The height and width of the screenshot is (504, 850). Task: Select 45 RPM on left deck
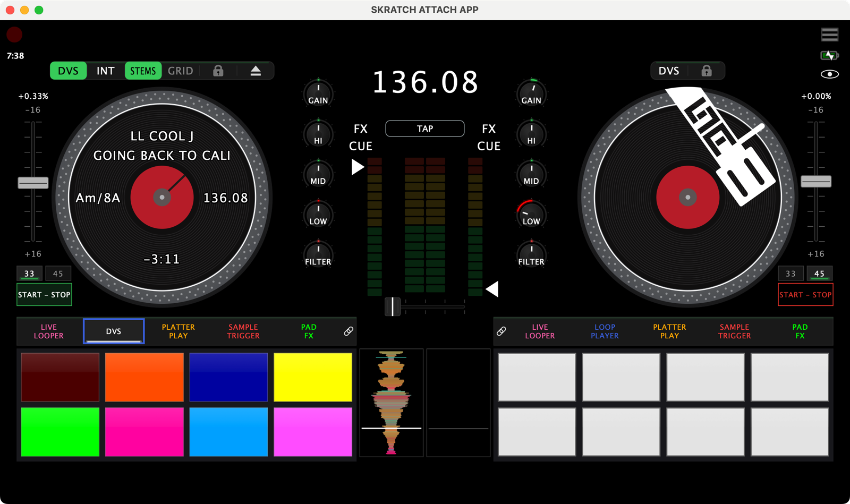[x=58, y=274]
